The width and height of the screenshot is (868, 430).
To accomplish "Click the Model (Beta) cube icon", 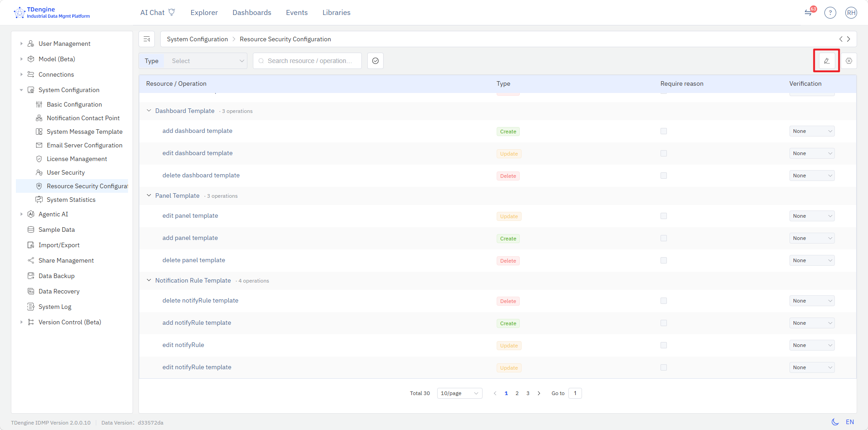I will (x=31, y=59).
